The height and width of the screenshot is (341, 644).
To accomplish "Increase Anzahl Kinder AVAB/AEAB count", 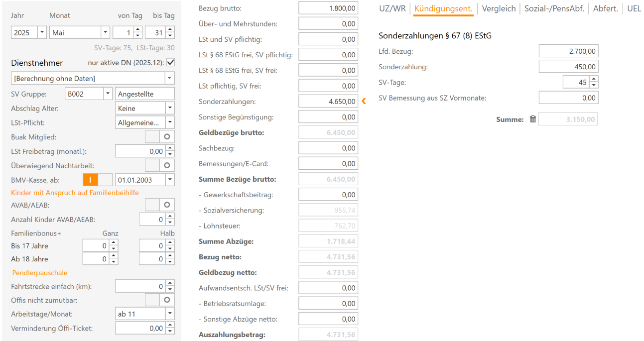I will [170, 217].
